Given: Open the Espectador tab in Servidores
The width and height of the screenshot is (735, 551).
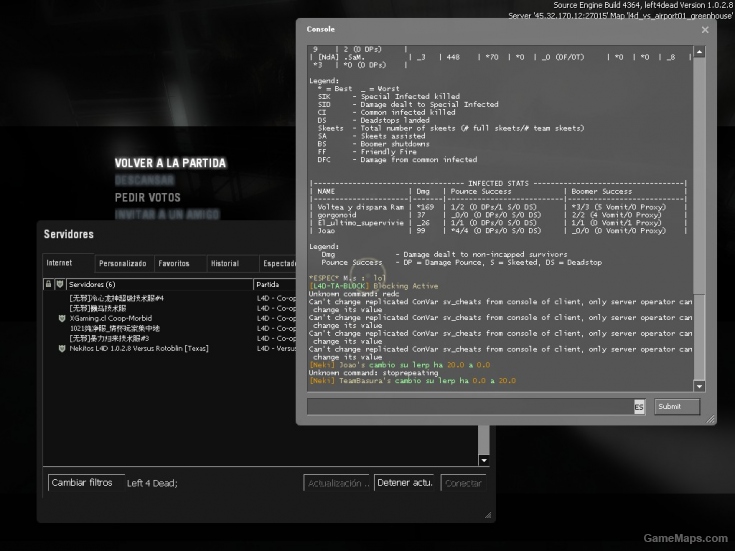Looking at the screenshot, I should pyautogui.click(x=278, y=264).
